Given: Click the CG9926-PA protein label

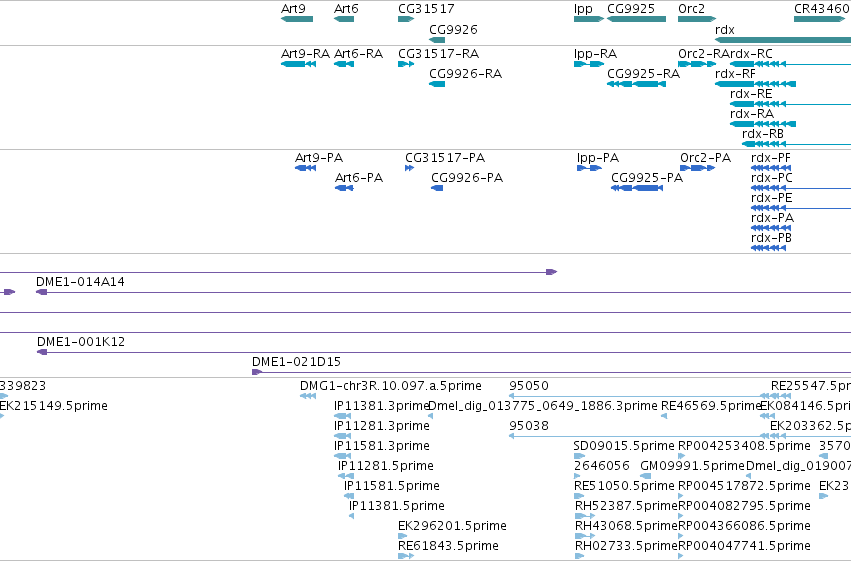Looking at the screenshot, I should [x=467, y=178].
